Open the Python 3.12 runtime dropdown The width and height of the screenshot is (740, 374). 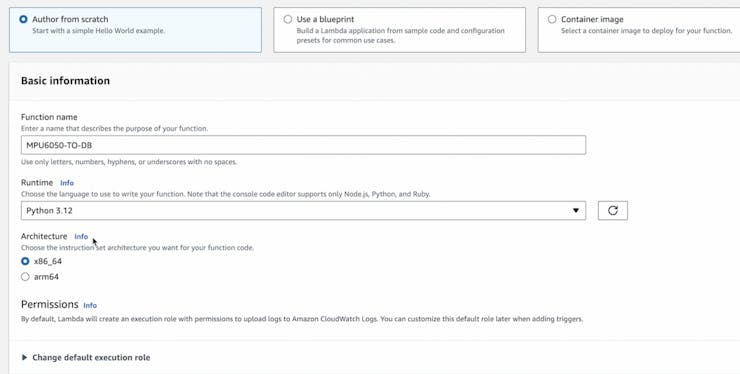pyautogui.click(x=303, y=211)
